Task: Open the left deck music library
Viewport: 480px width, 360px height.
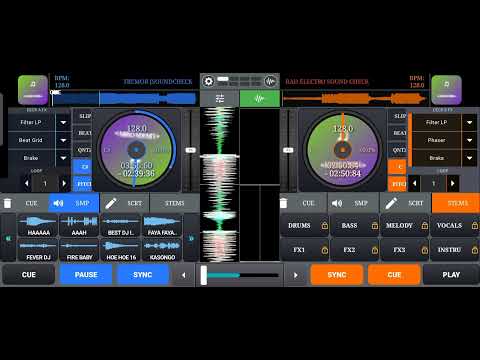Action: click(x=33, y=90)
